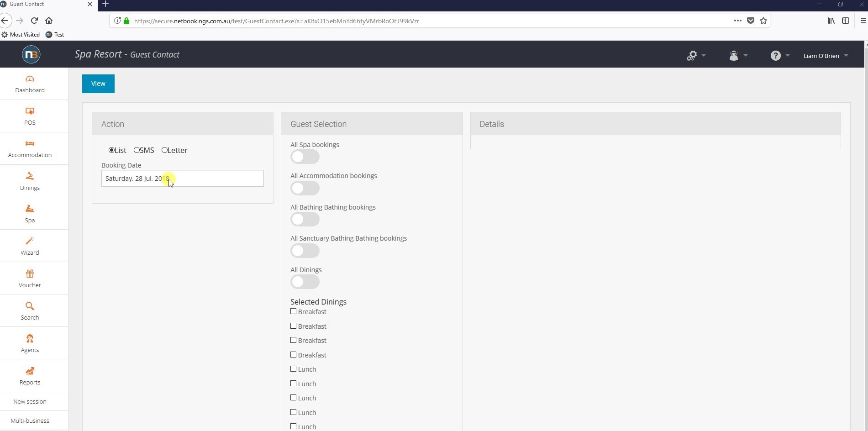Toggle the browser sidebar icon
The image size is (868, 431).
[x=846, y=21]
